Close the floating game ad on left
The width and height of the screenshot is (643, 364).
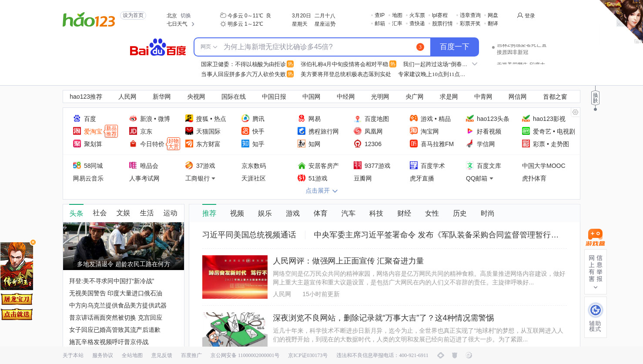click(x=33, y=242)
